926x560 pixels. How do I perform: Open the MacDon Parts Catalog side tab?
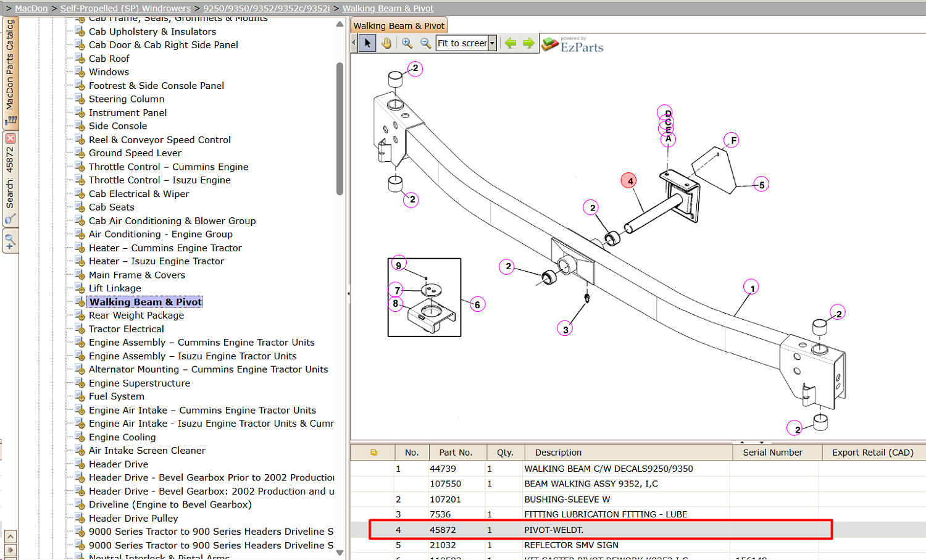(10, 72)
